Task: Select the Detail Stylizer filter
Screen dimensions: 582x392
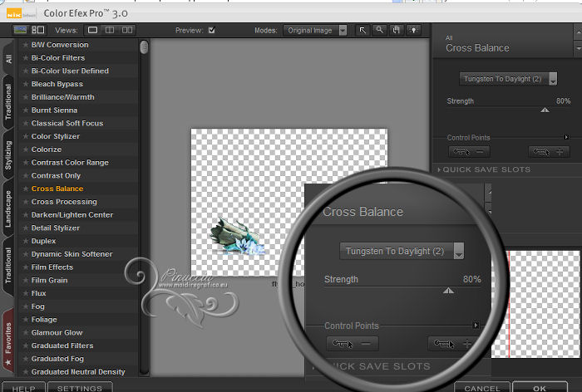Action: click(56, 228)
